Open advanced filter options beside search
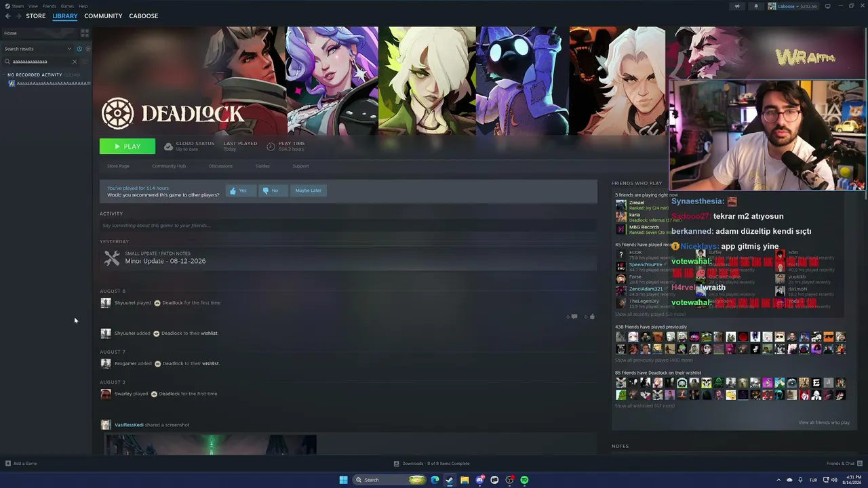This screenshot has height=488, width=868. pos(85,62)
